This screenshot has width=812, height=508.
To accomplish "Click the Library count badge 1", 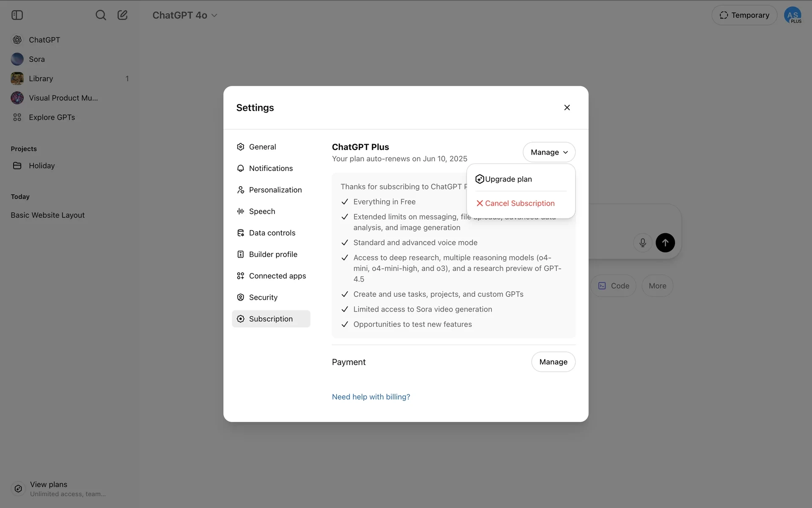I will [127, 79].
